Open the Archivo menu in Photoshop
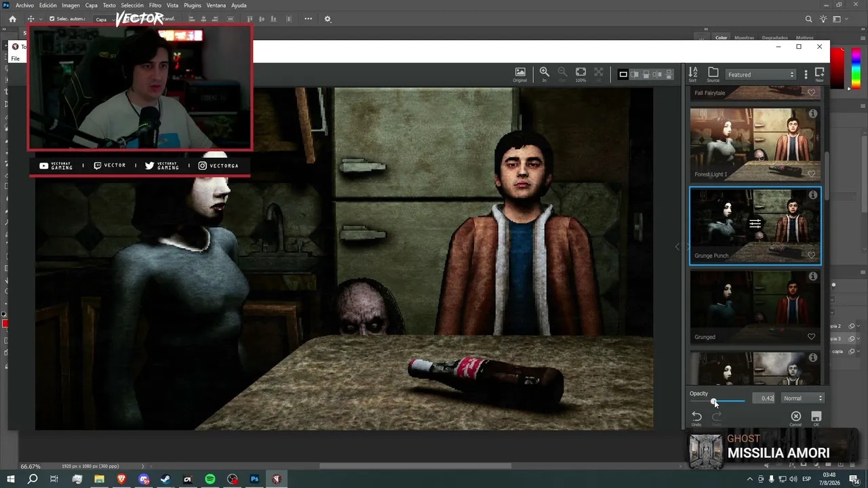The image size is (868, 488). [24, 5]
